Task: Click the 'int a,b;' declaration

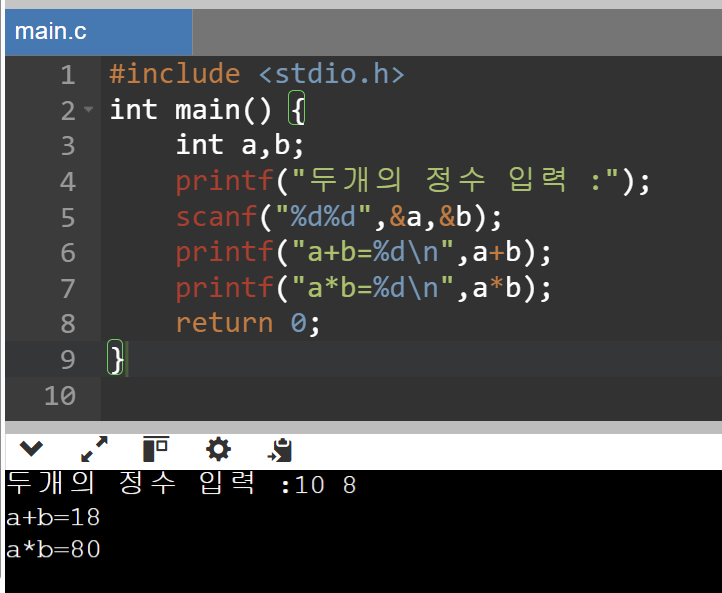Action: tap(240, 145)
